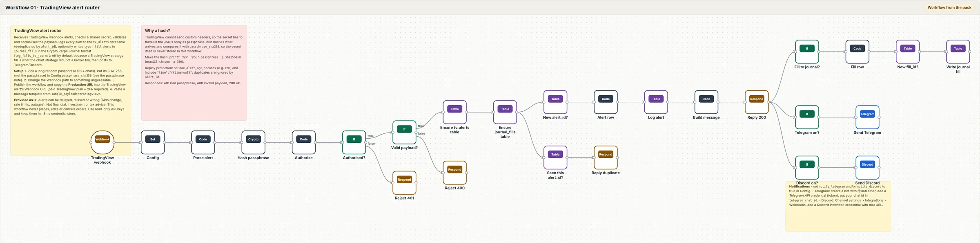Select the Hash passphrase Crypto node
Viewport: 980px width, 243px height.
point(253,142)
